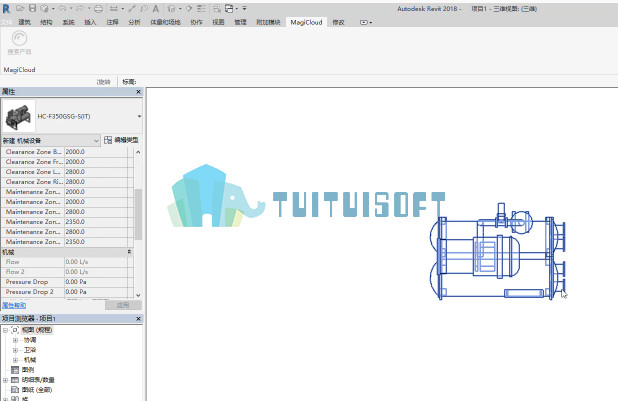Close the project browser panel
Image resolution: width=618 pixels, height=401 pixels.
[x=138, y=317]
